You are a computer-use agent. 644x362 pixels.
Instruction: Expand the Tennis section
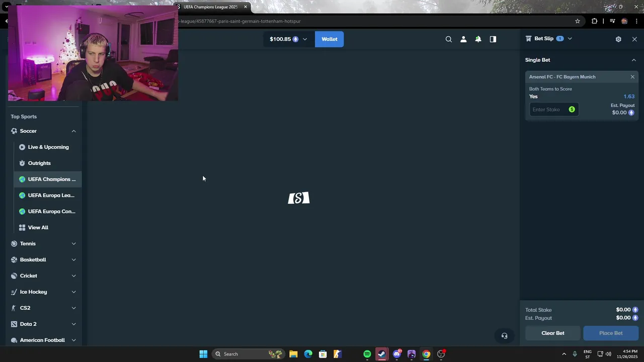pyautogui.click(x=73, y=244)
